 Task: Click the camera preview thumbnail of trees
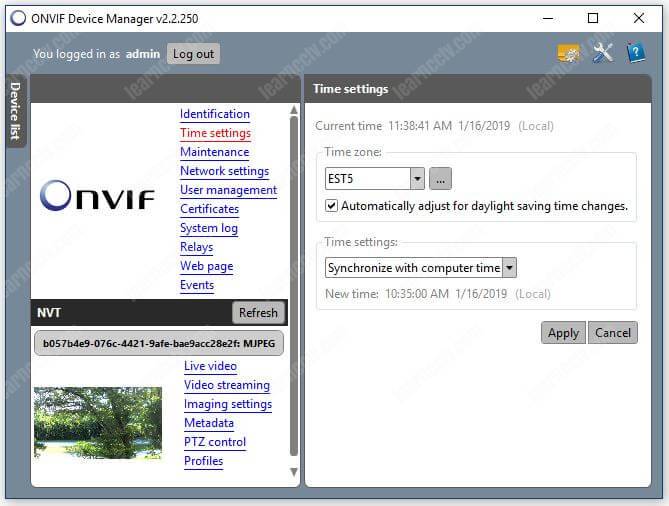[x=98, y=423]
